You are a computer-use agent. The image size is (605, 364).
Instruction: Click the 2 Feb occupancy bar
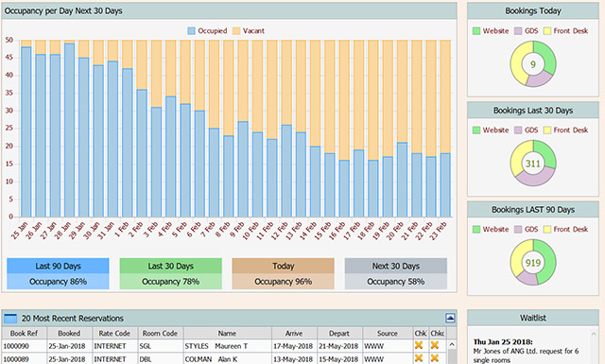pos(142,153)
